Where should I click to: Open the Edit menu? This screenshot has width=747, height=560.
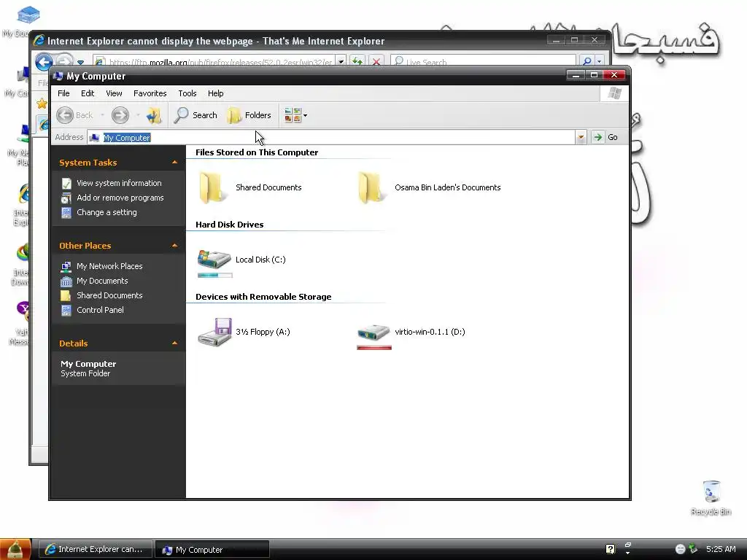88,93
